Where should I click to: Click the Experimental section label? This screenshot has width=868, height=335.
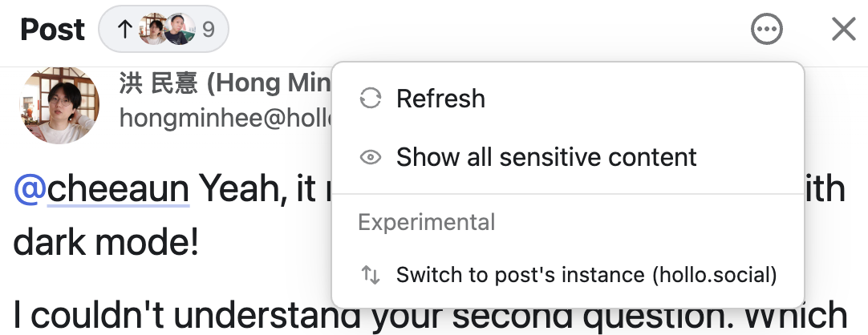point(427,222)
